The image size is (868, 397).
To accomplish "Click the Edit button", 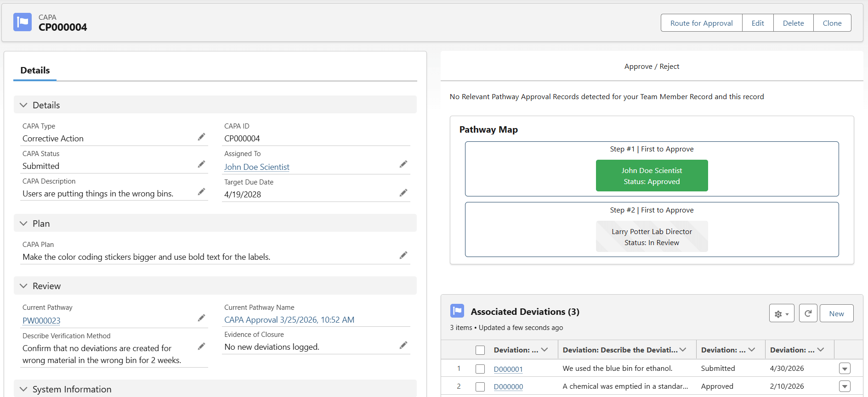I will click(x=758, y=23).
